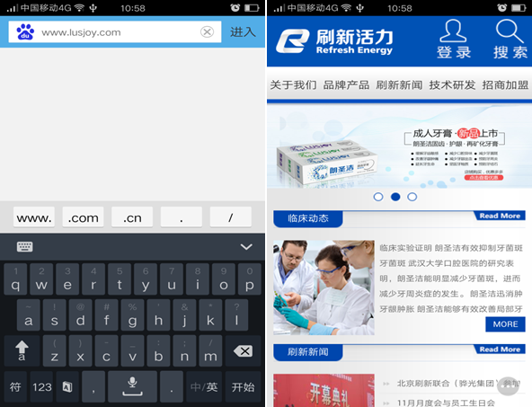Open the 招商加盟 menu item
The width and height of the screenshot is (532, 407).
pos(505,84)
